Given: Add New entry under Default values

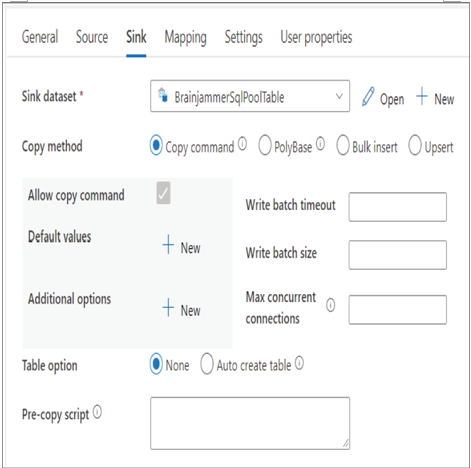Looking at the screenshot, I should pos(181,246).
